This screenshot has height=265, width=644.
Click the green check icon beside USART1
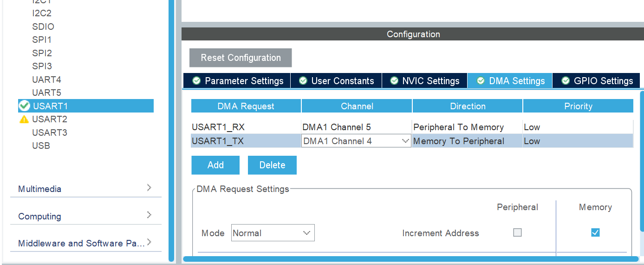[24, 106]
